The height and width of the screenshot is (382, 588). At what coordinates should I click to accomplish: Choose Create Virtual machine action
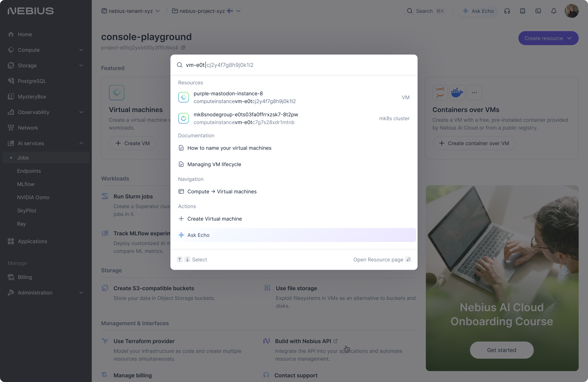click(294, 219)
